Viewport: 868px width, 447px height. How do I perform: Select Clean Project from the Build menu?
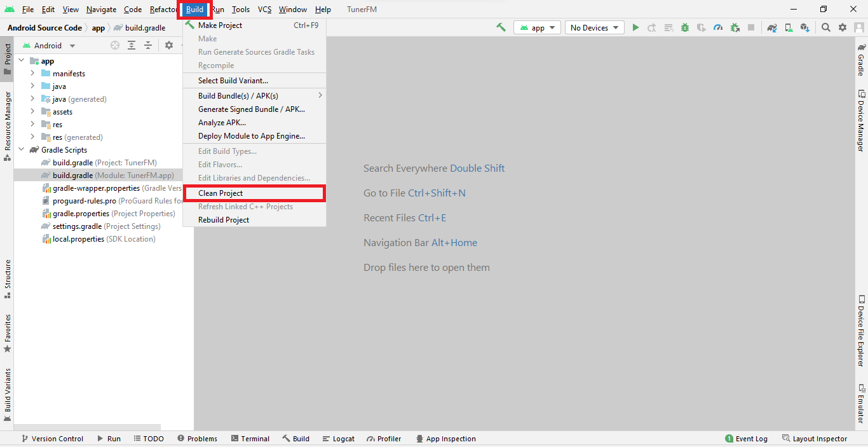point(220,193)
